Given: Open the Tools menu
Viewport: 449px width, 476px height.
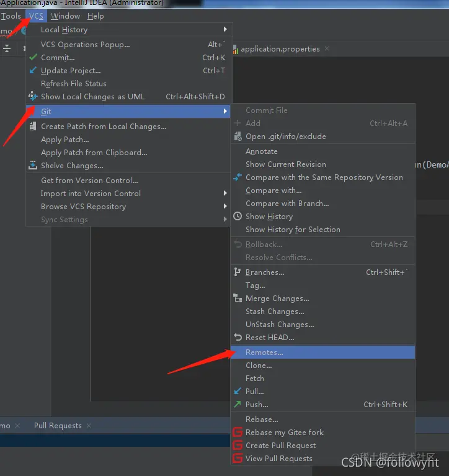Looking at the screenshot, I should coord(11,16).
